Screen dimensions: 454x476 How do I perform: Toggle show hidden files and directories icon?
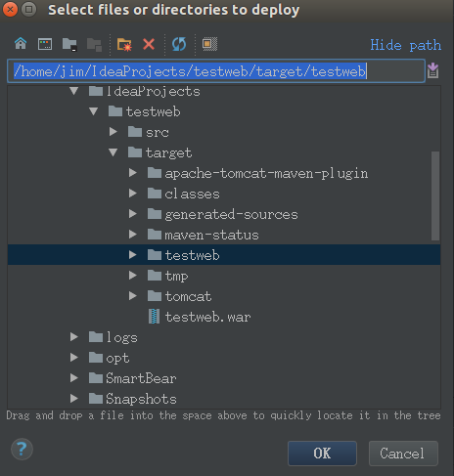[x=209, y=44]
